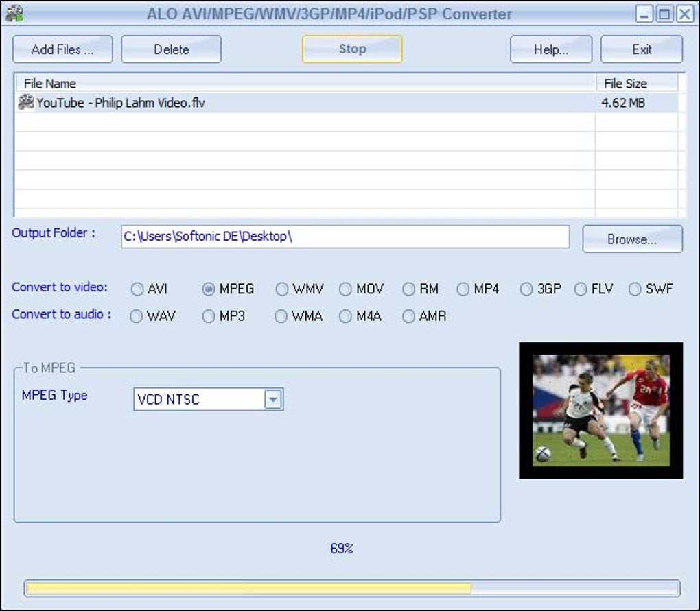The height and width of the screenshot is (611, 700).
Task: Click the Output Folder path field
Action: coord(345,237)
